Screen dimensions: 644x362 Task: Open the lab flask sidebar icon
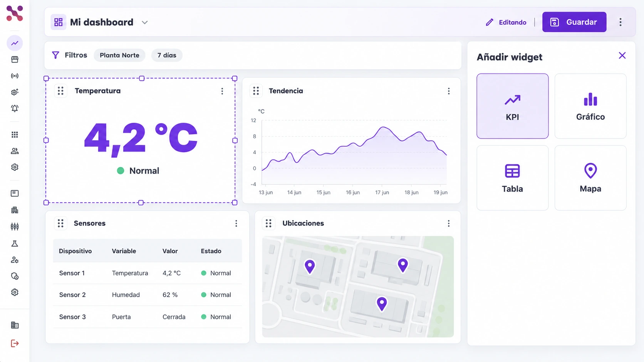15,244
